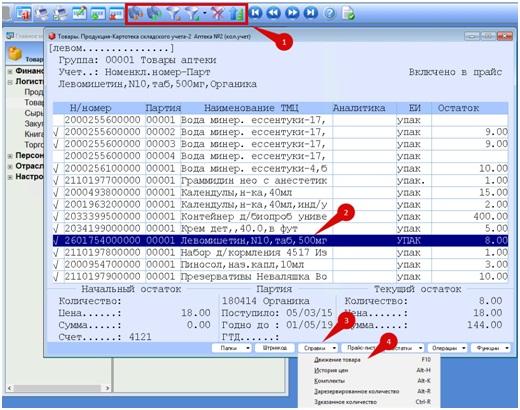Click the printer toolbar icon
Image resolution: width=520 pixels, height=410 pixels.
coord(42,14)
